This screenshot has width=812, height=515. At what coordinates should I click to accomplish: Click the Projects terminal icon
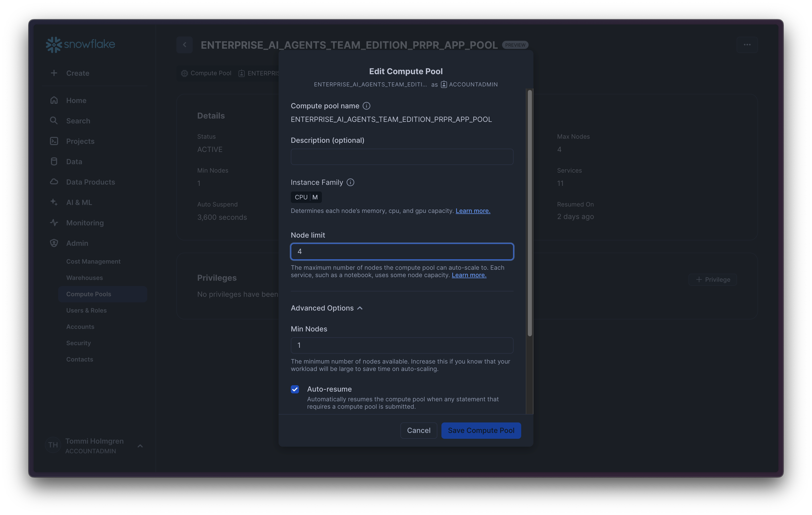(x=54, y=141)
